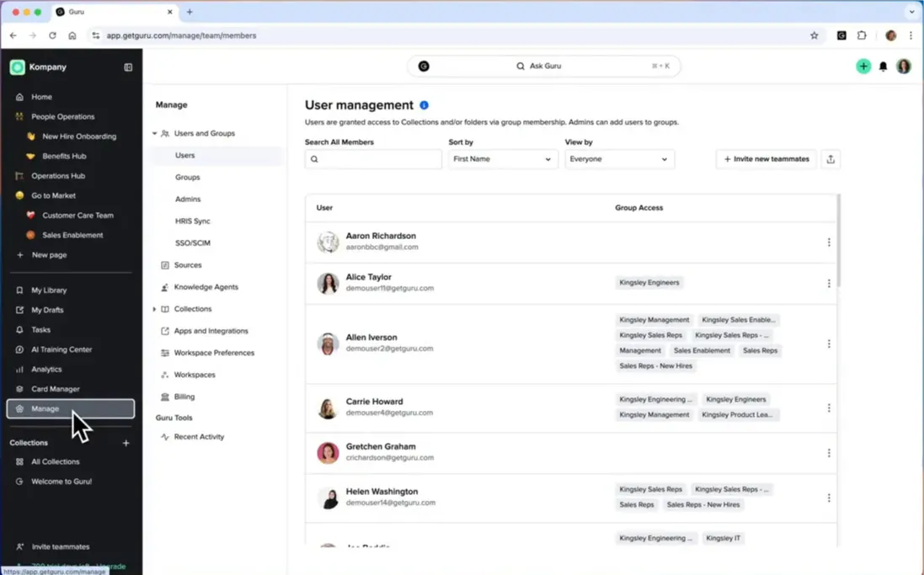Open Billing in the Manage panel
This screenshot has width=924, height=575.
pos(184,397)
